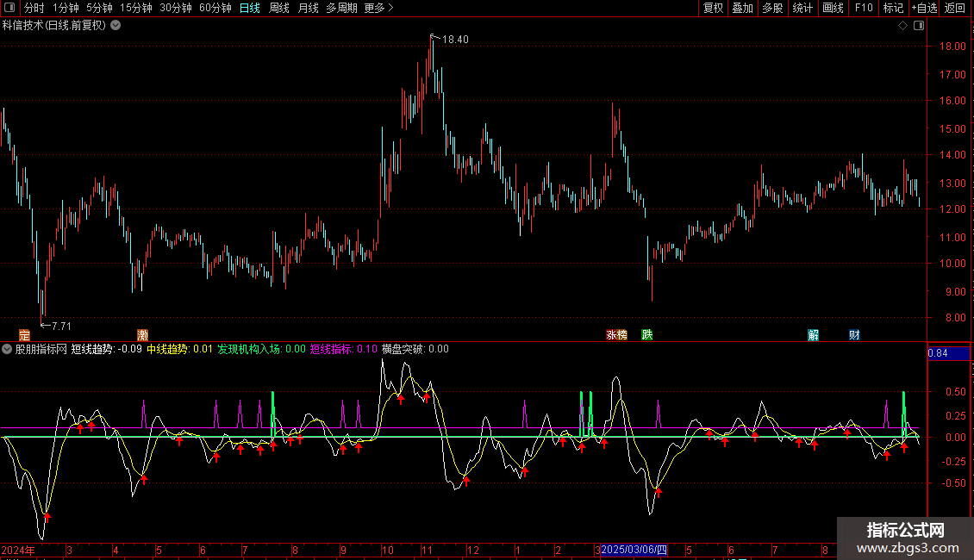The height and width of the screenshot is (560, 974).
Task: Click the 股朋指标网 indicator name
Action: point(41,349)
